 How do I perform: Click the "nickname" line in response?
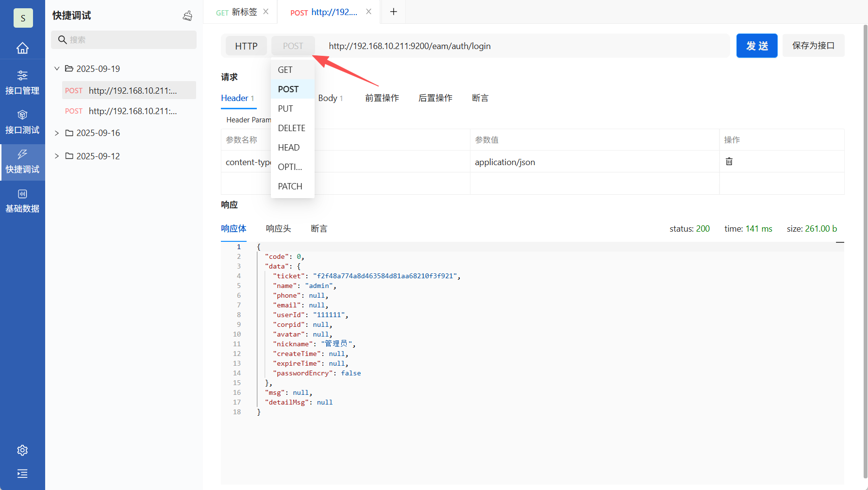pyautogui.click(x=314, y=344)
